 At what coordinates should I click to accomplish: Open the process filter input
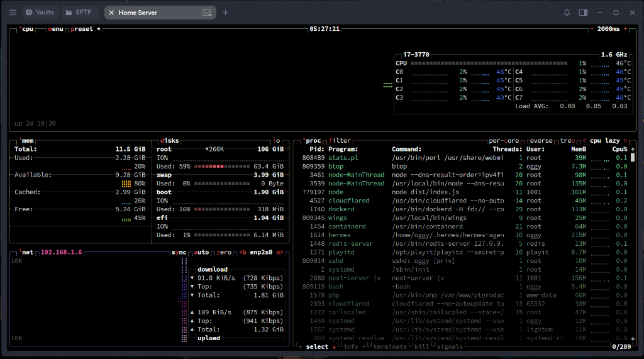pos(340,140)
